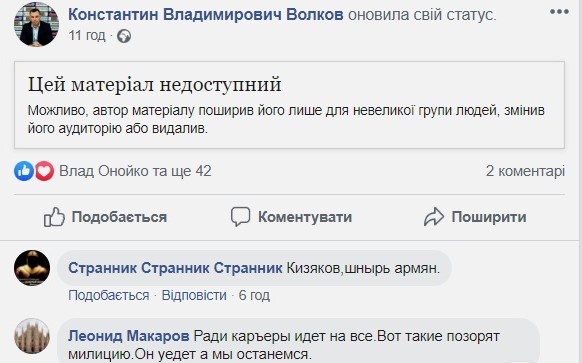Screen dimensions: 582x363
Task: Click the Подобається thumbs-up outline icon
Action: coord(54,217)
